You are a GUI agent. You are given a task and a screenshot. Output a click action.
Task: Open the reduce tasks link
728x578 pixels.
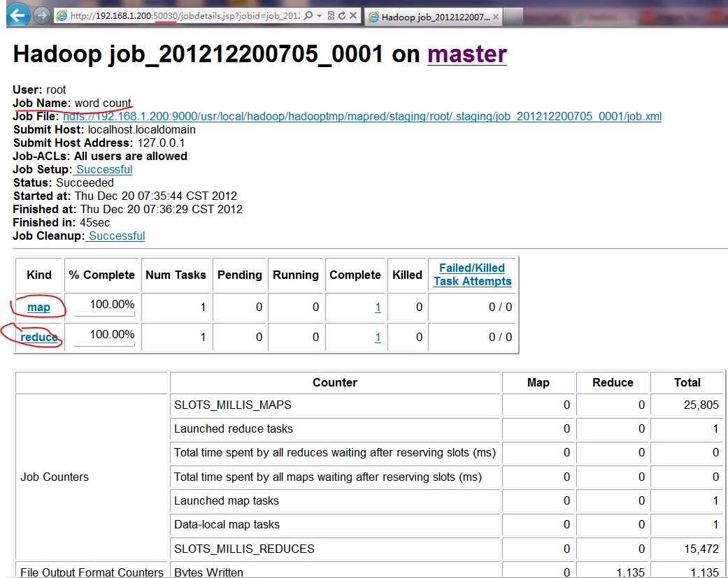click(38, 337)
